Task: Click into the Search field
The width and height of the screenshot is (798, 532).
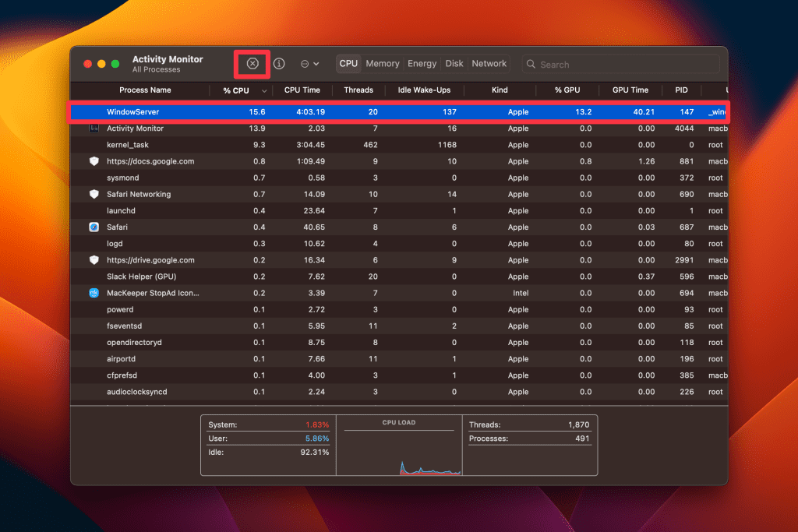Action: [x=623, y=65]
